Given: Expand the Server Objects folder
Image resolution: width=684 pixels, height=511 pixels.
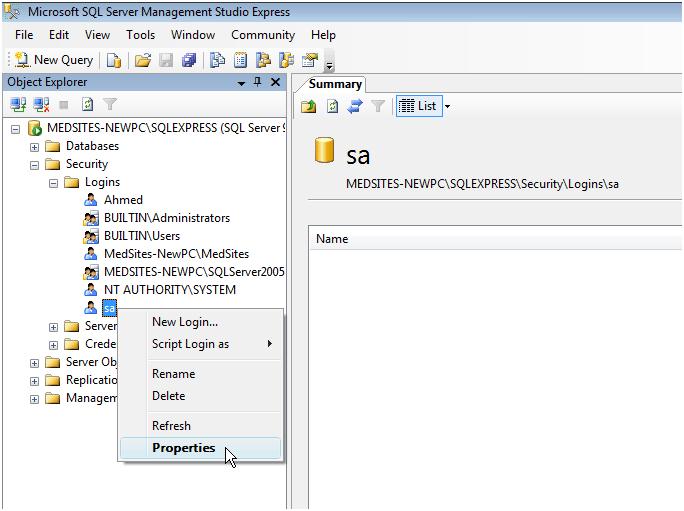Looking at the screenshot, I should click(x=34, y=363).
